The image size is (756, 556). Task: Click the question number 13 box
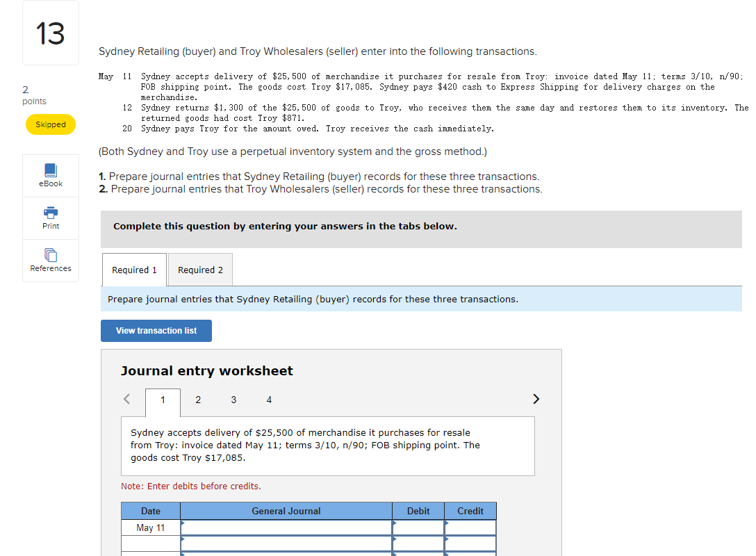[x=51, y=33]
